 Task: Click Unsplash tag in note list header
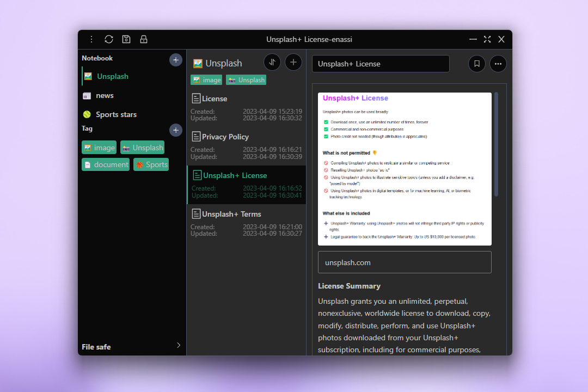point(247,80)
